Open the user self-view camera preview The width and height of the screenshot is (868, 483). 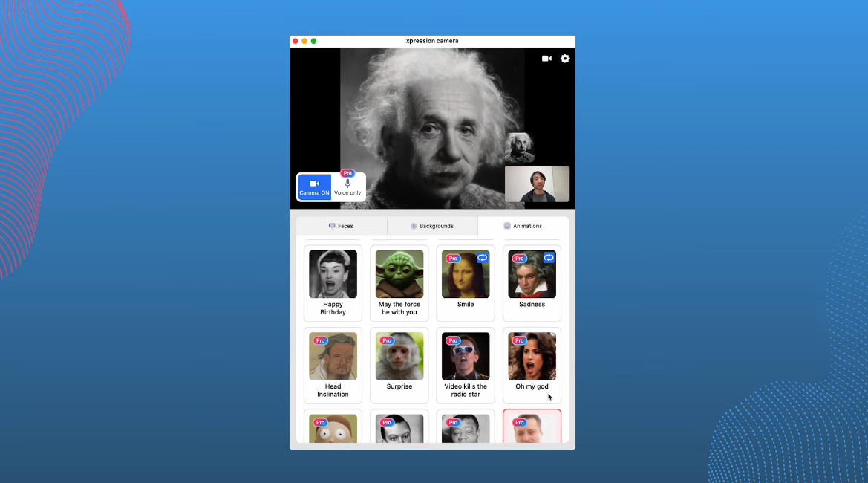click(536, 184)
